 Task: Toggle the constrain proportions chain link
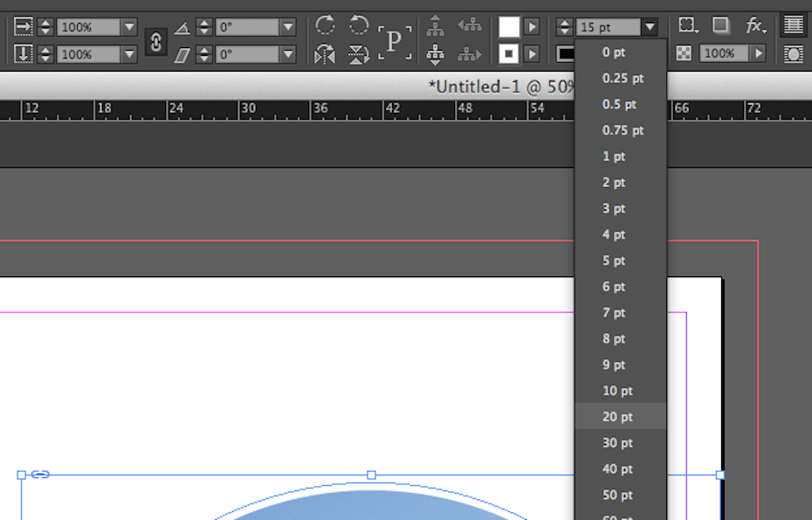tap(155, 41)
